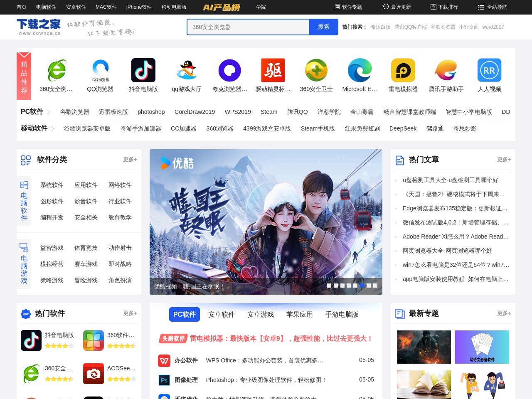Open the 360安全卫士 icon
This screenshot has height=399, width=532.
coord(316,70)
